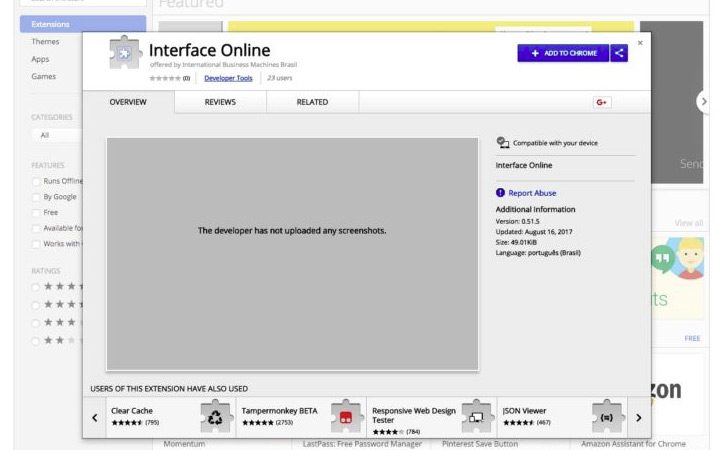Viewport: 720px width, 450px height.
Task: Open the Responsive Web Design Tester icon
Action: pos(476,416)
